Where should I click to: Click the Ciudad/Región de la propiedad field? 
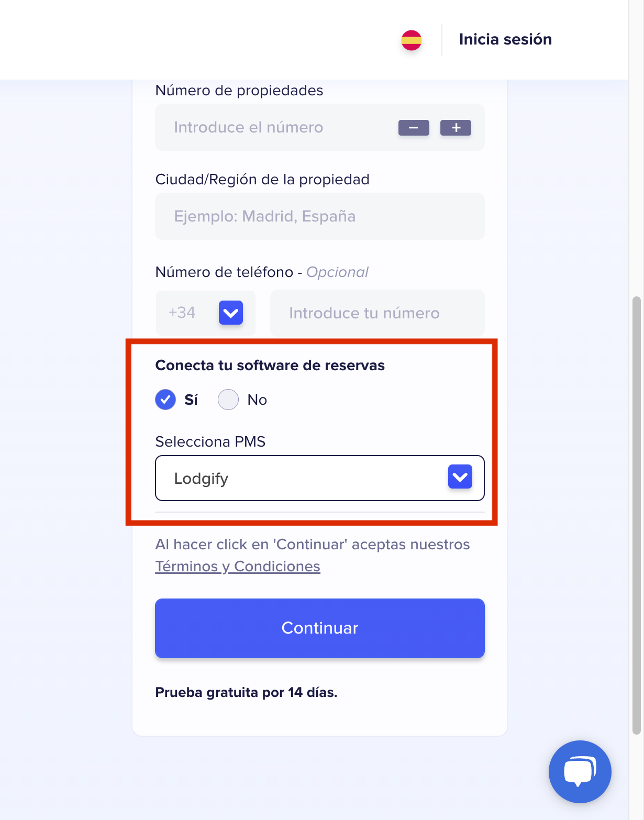click(x=319, y=216)
